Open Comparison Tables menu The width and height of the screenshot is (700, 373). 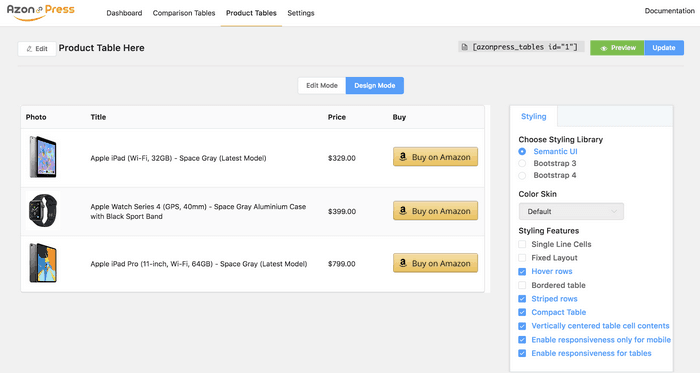184,13
